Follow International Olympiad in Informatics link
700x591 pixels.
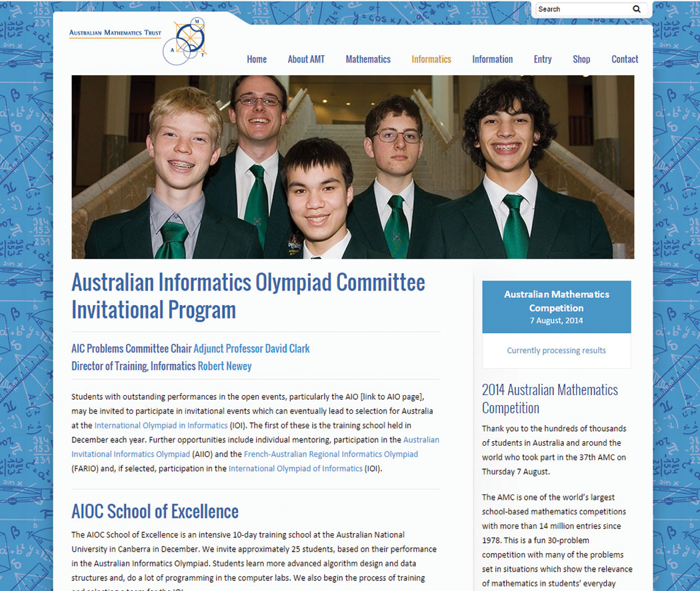tap(161, 426)
